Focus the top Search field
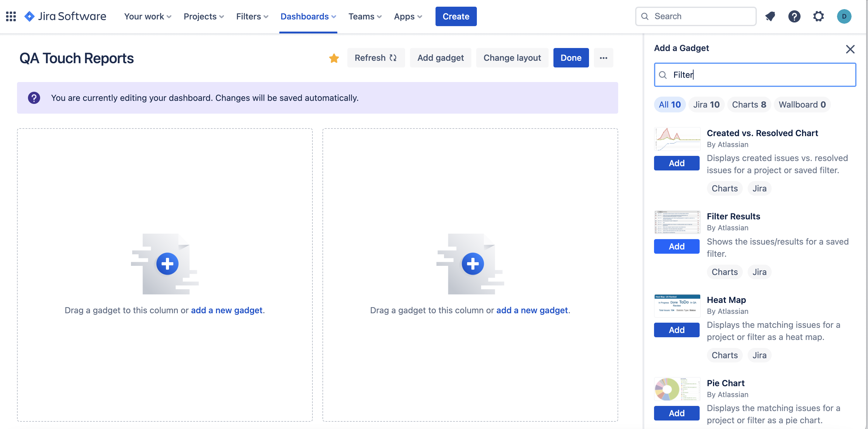 (696, 16)
